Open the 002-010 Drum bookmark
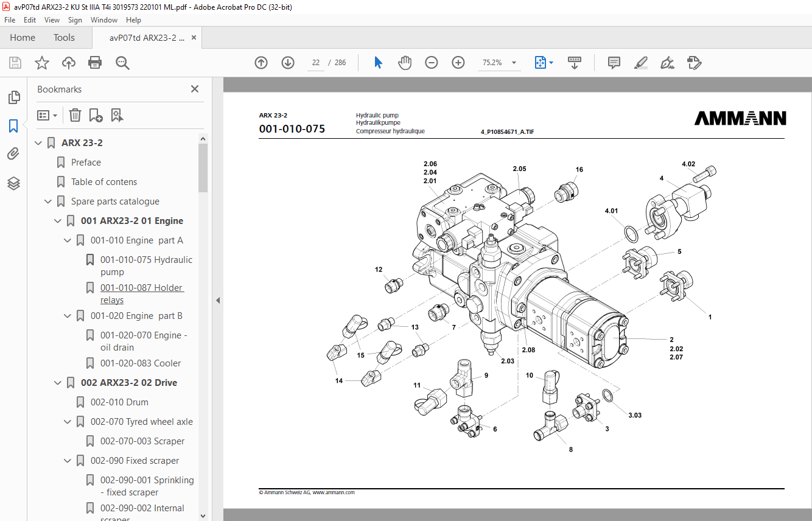812x521 pixels. (x=119, y=402)
